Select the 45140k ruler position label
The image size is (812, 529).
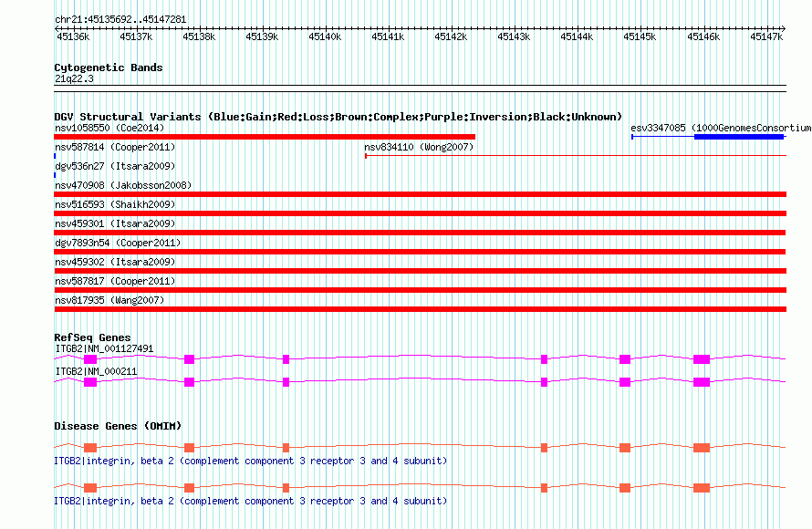[x=325, y=36]
